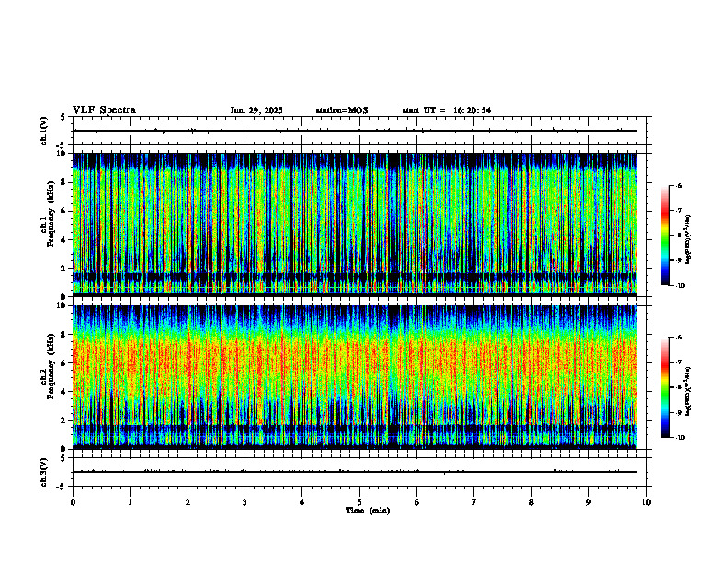
Task: Click the "-6" label on ch.1 color scale
Action: pos(678,186)
